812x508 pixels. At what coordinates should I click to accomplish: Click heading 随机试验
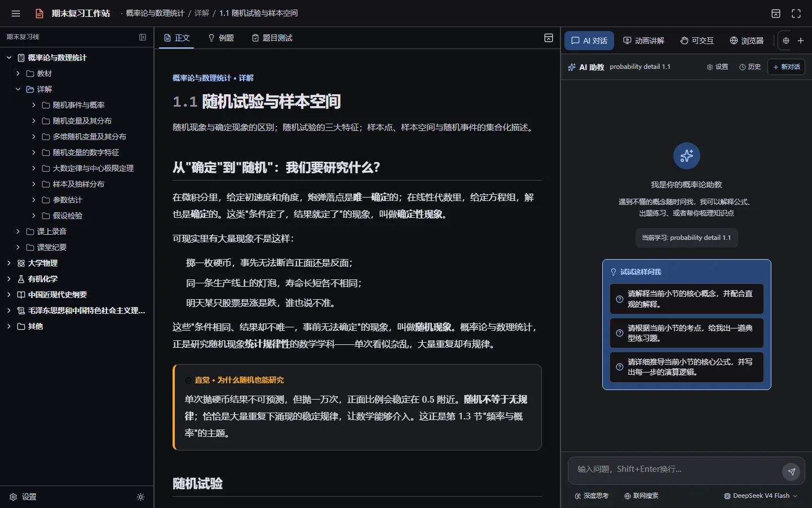(x=197, y=484)
